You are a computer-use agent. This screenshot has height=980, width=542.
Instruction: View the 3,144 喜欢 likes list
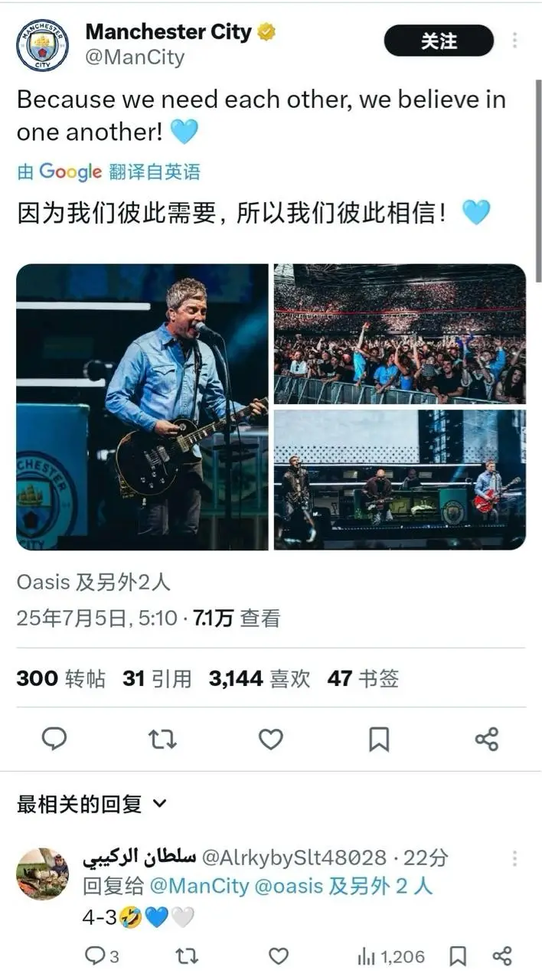(x=260, y=678)
